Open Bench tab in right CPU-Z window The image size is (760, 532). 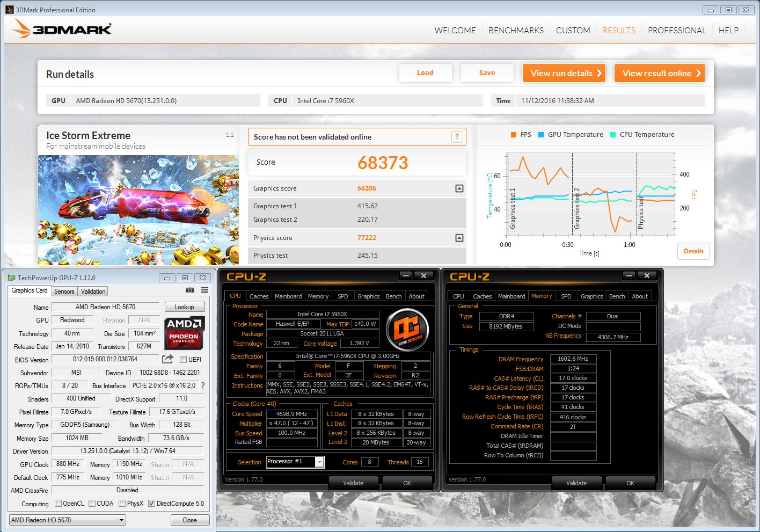coord(617,296)
